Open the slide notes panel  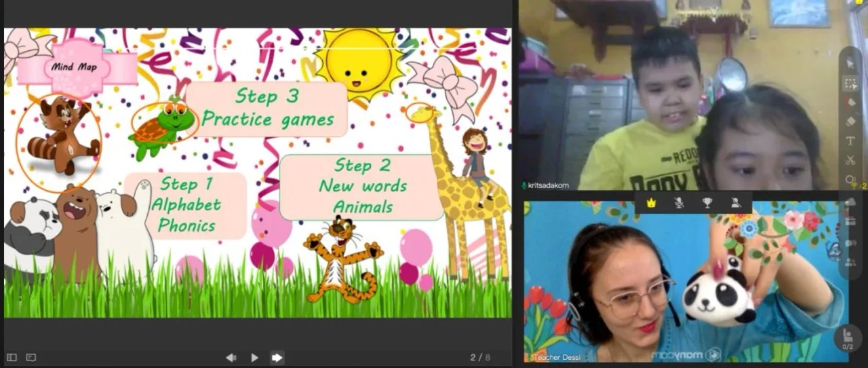(x=31, y=357)
